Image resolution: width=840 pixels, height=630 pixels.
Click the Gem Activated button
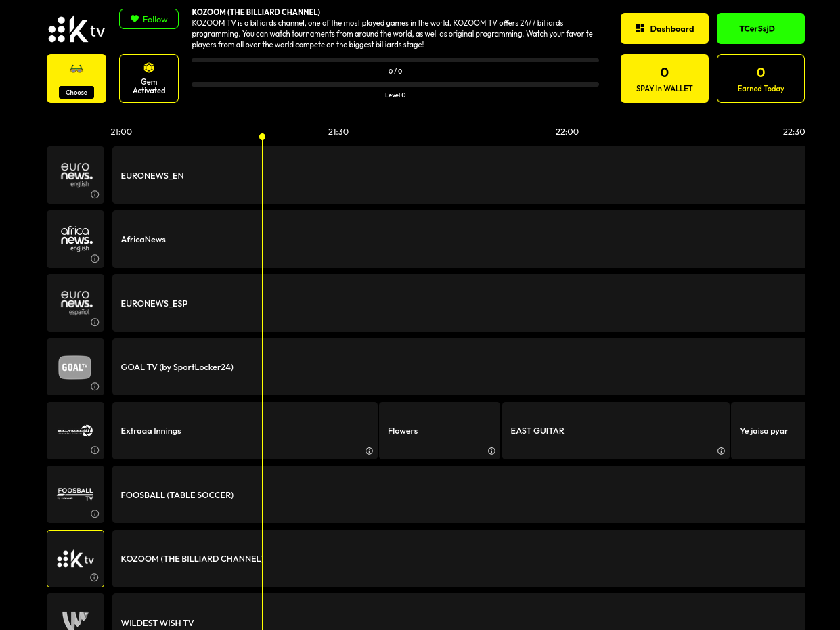click(x=149, y=78)
